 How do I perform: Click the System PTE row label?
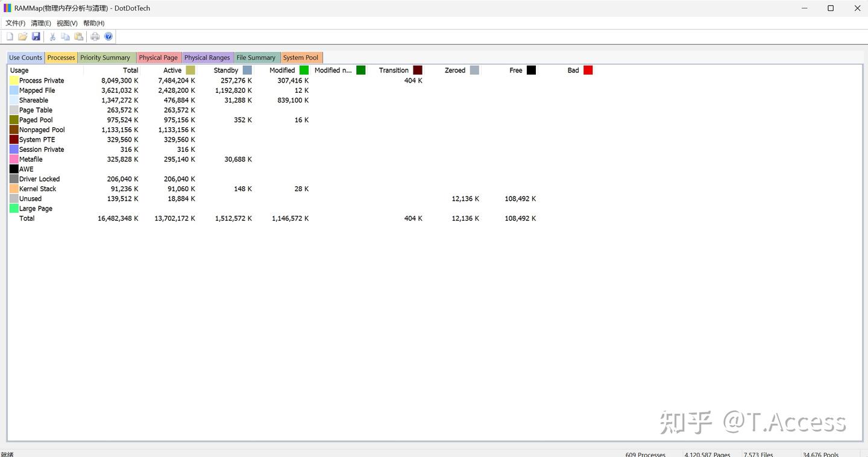(37, 140)
